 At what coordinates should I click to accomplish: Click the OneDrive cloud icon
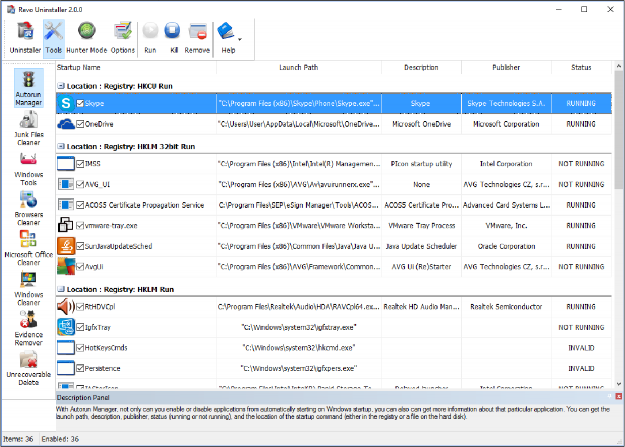(x=66, y=124)
